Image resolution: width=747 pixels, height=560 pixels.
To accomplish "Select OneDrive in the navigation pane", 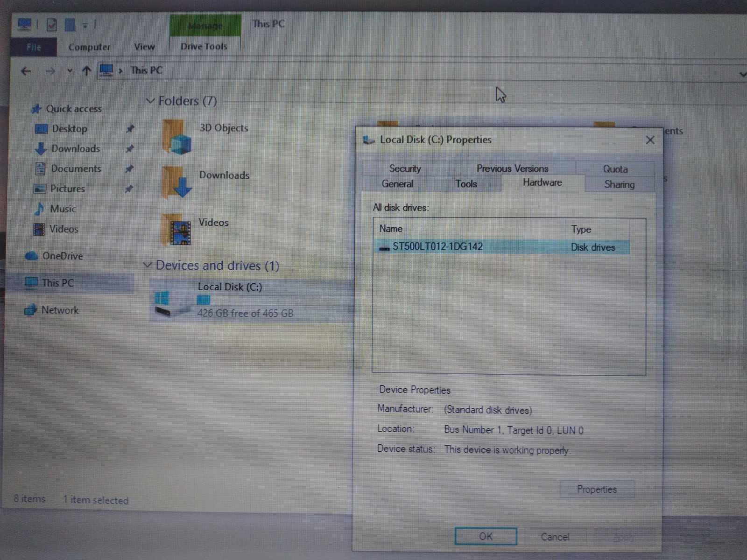I will click(x=63, y=256).
